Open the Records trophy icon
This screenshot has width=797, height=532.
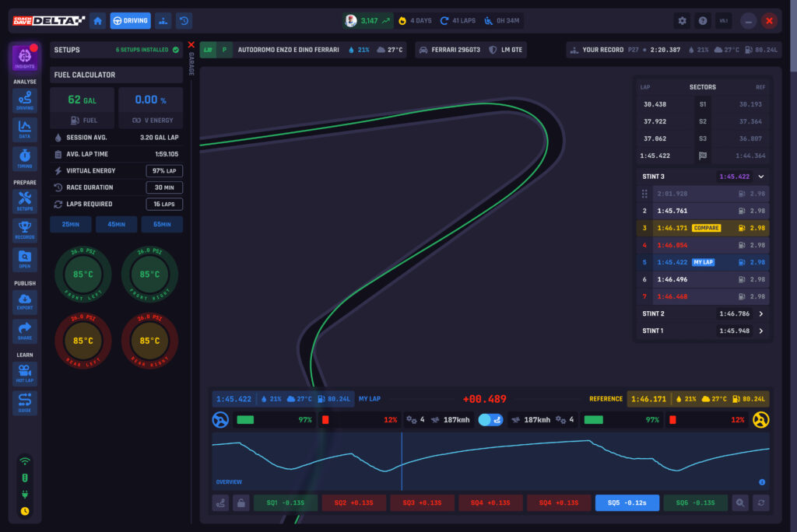(25, 229)
